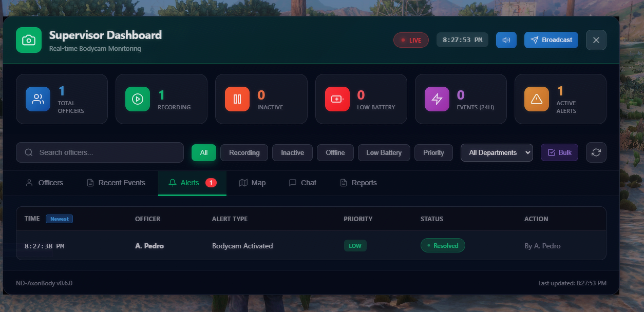Select the Priority filter button

coord(433,152)
